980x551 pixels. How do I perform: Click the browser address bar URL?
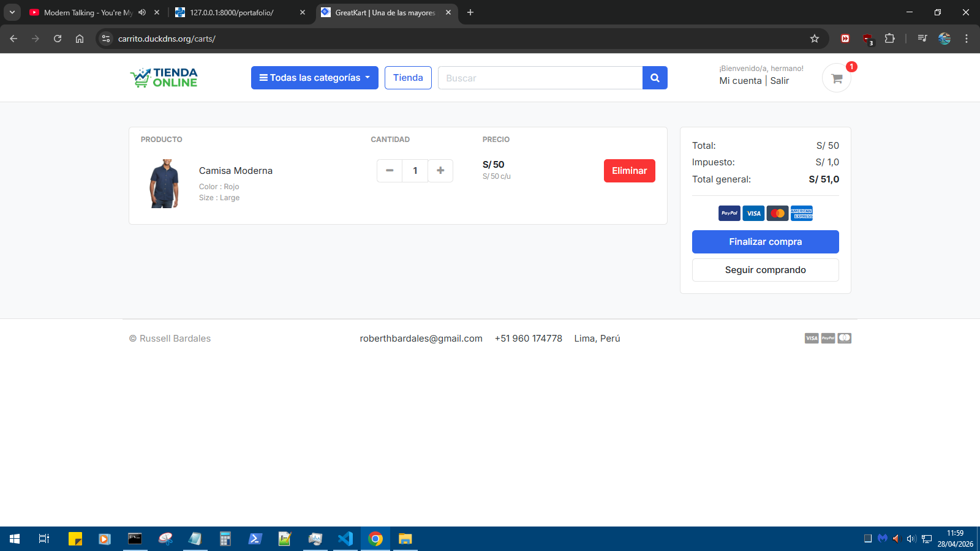167,39
